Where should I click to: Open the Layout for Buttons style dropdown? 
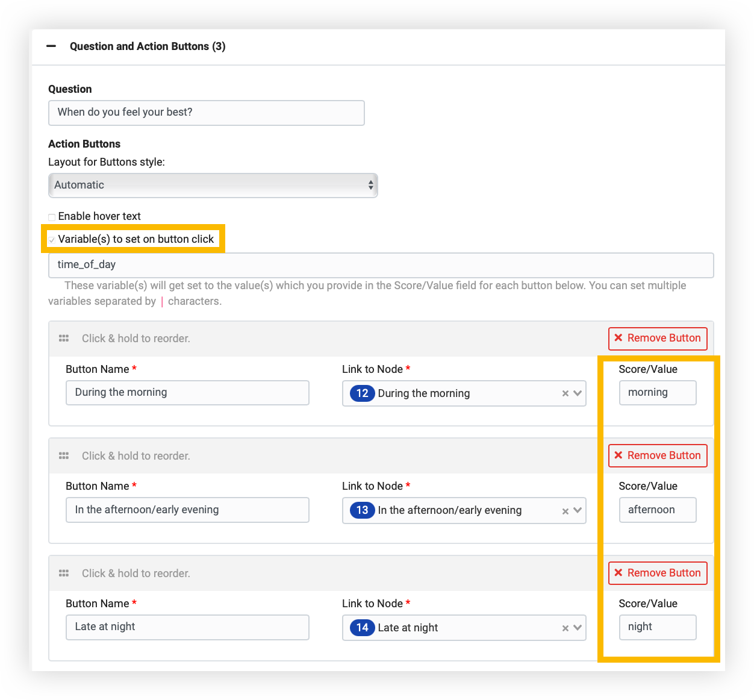coord(213,185)
